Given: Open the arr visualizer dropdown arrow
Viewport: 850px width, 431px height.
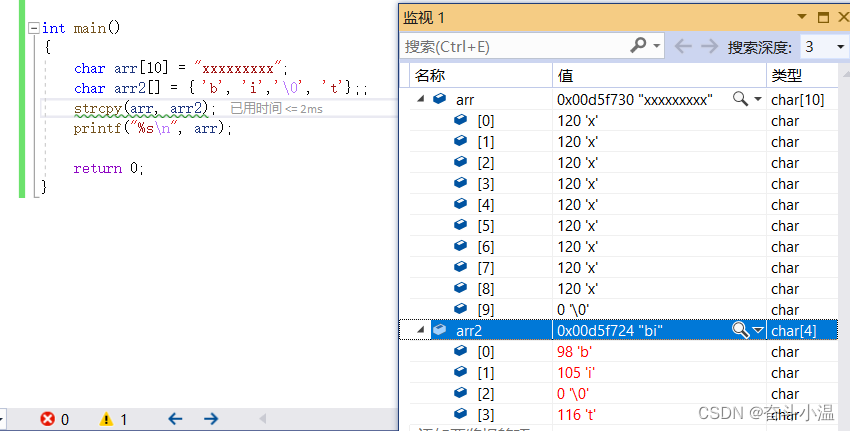Looking at the screenshot, I should click(x=758, y=99).
